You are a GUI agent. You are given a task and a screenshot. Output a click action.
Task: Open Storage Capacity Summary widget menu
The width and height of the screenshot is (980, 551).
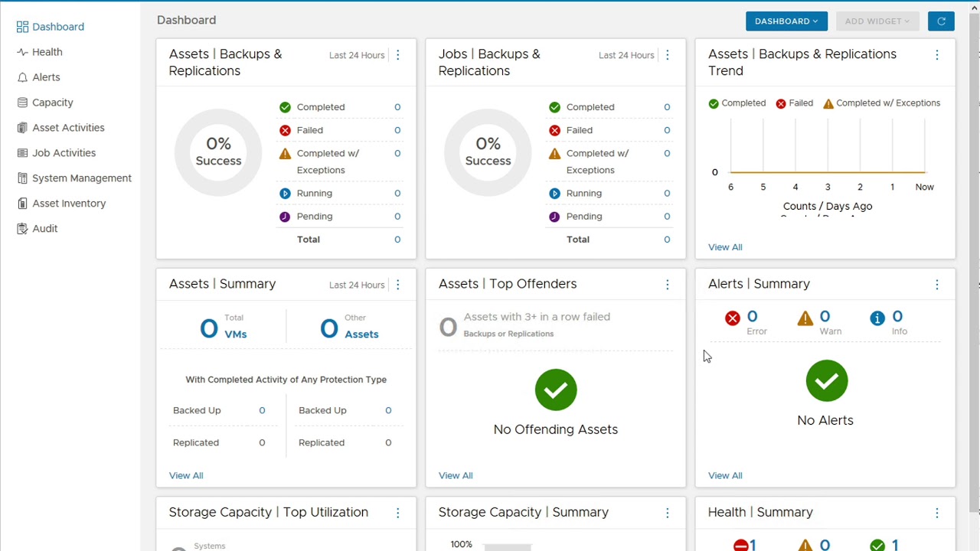668,514
